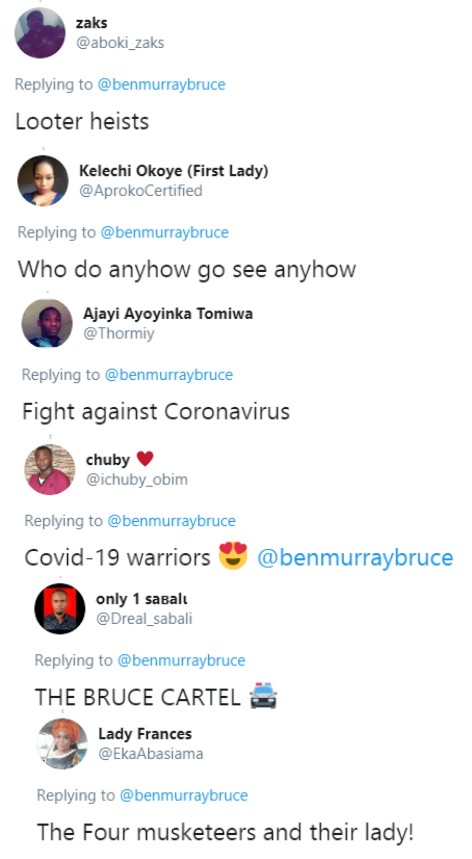Click Kelechi Okoye's profile picture
This screenshot has height=859, width=472.
coord(43,181)
